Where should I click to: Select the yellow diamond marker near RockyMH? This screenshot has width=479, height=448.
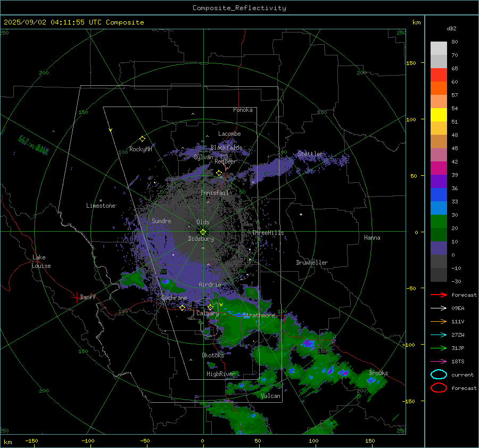(x=142, y=139)
